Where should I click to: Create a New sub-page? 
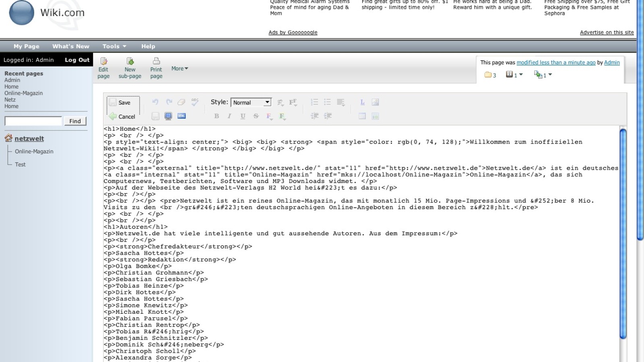click(x=130, y=62)
